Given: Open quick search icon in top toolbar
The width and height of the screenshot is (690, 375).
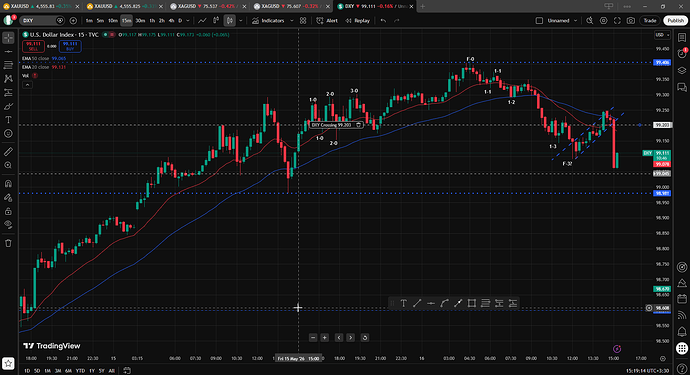Looking at the screenshot, I should pos(590,21).
